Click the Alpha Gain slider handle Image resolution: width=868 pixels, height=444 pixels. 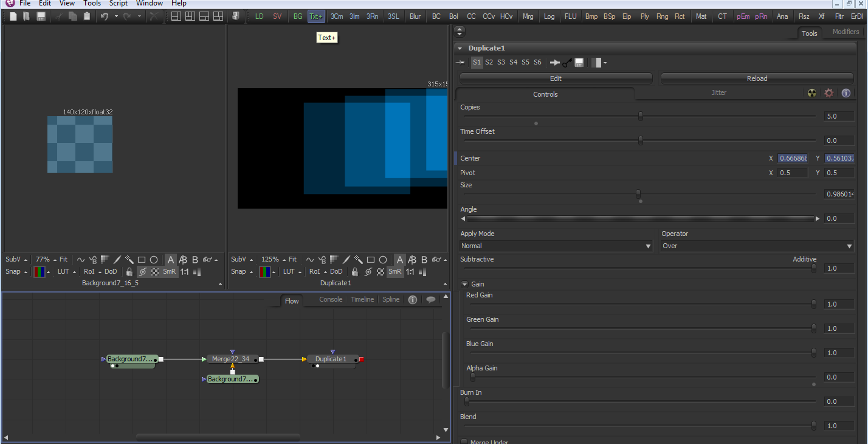[x=472, y=377]
